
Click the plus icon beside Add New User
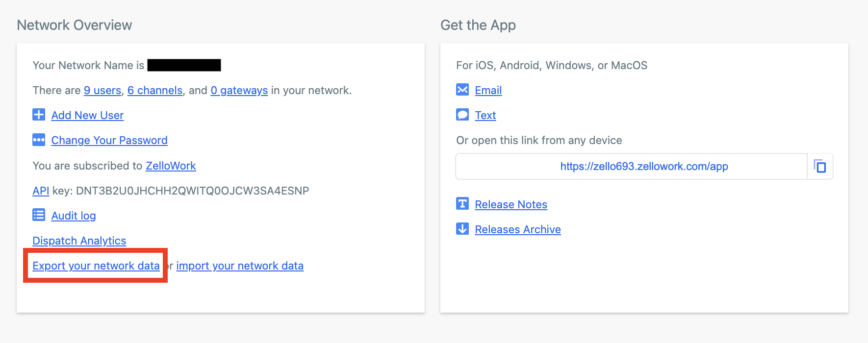tap(39, 115)
